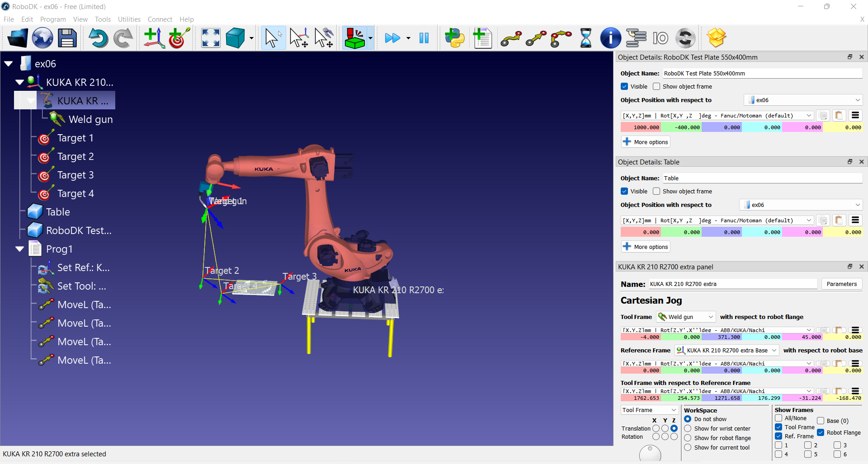
Task: Activate the Select arrow tool
Action: (273, 38)
